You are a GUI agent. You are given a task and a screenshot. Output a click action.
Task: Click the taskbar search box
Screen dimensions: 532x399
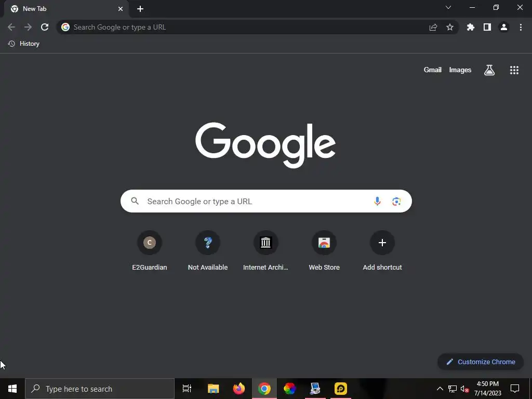click(99, 389)
